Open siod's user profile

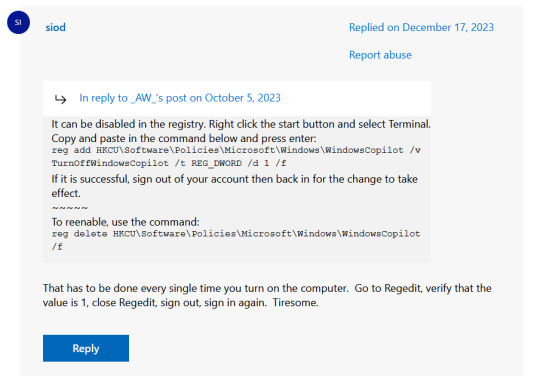(55, 28)
